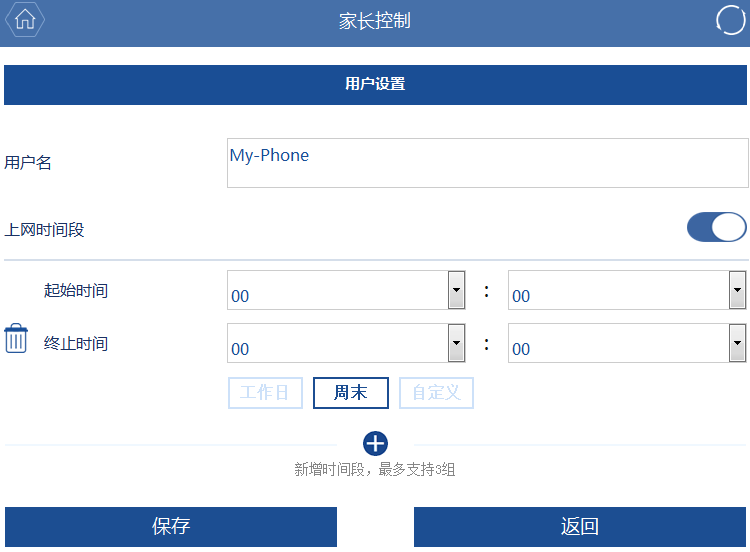This screenshot has height=552, width=750.
Task: Delete the time period with trash icon
Action: tap(16, 338)
